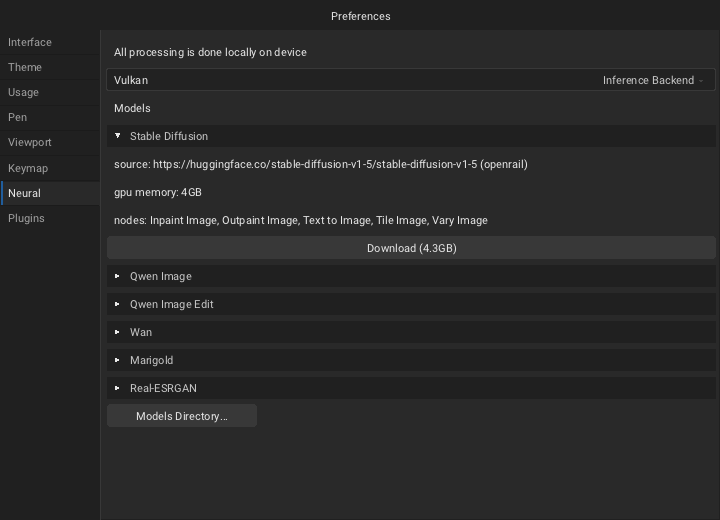Open the Viewport settings tab
Image resolution: width=720 pixels, height=520 pixels.
[x=30, y=142]
